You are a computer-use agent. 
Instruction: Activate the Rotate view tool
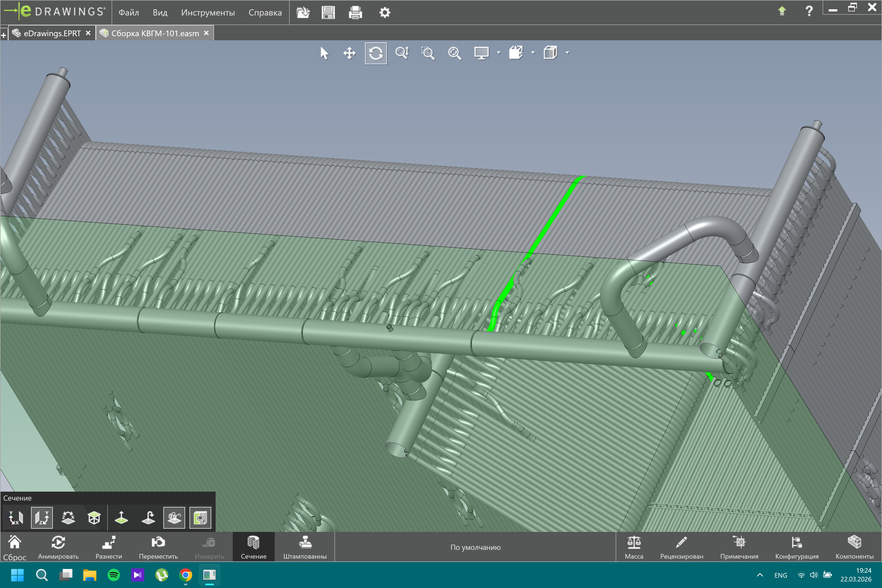pos(376,53)
